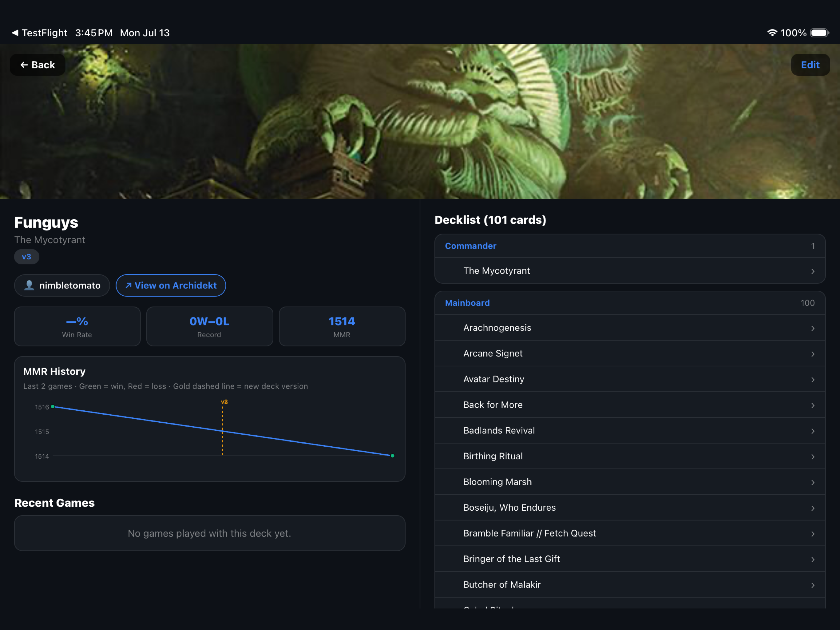840x630 pixels.
Task: Tap the Win Rate stat card
Action: pyautogui.click(x=77, y=326)
